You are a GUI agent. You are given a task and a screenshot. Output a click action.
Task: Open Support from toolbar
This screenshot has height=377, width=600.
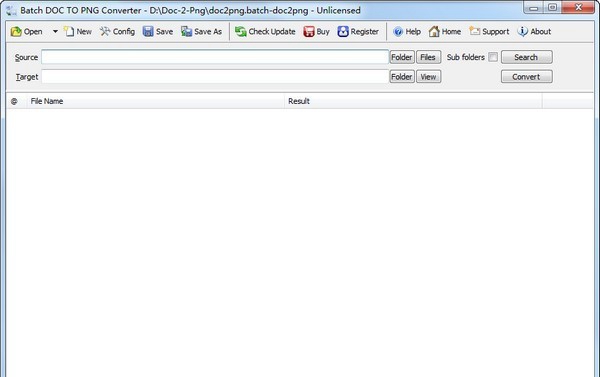489,32
